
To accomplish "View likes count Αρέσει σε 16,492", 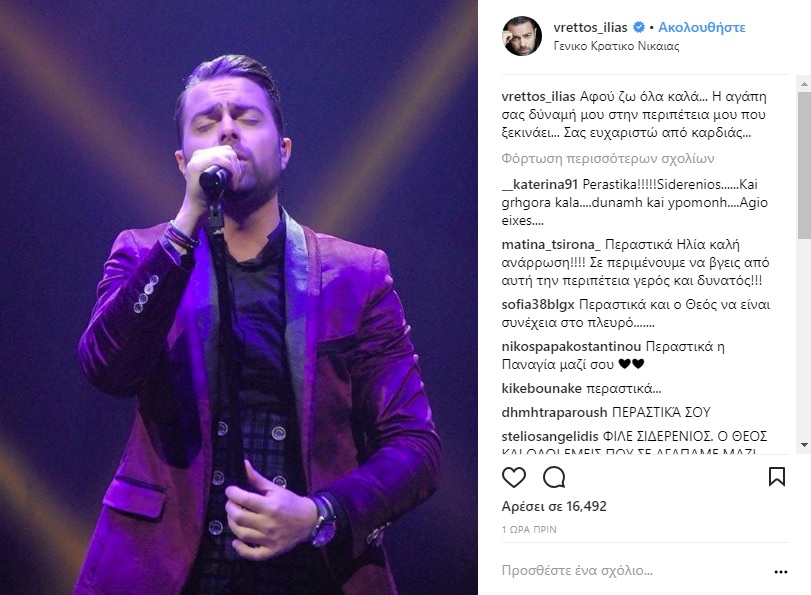I will point(554,506).
